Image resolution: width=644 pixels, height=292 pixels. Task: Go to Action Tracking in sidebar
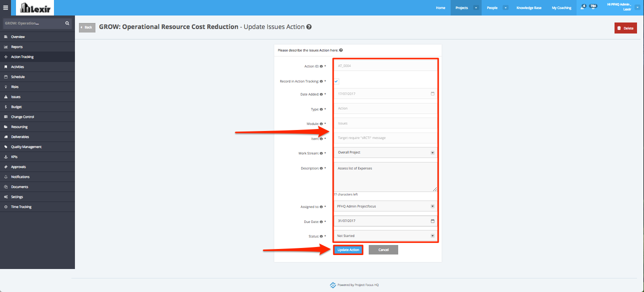(x=37, y=57)
